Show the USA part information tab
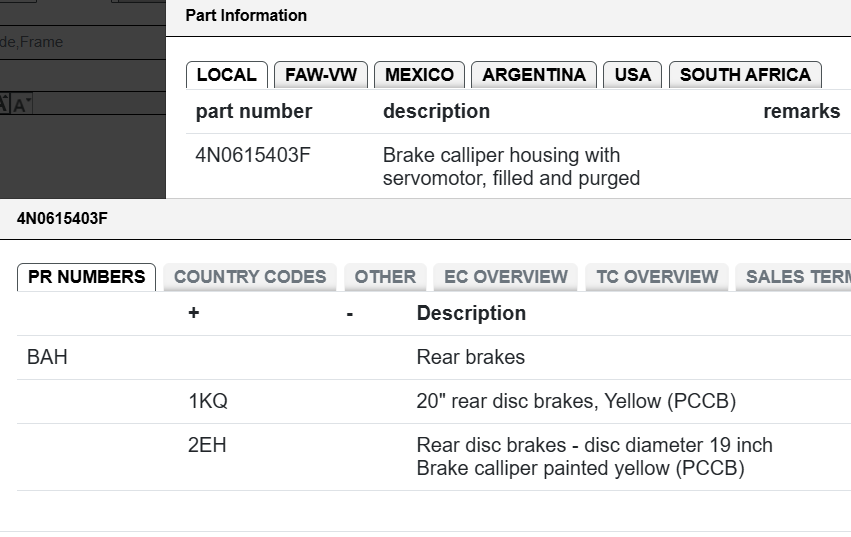 [632, 75]
